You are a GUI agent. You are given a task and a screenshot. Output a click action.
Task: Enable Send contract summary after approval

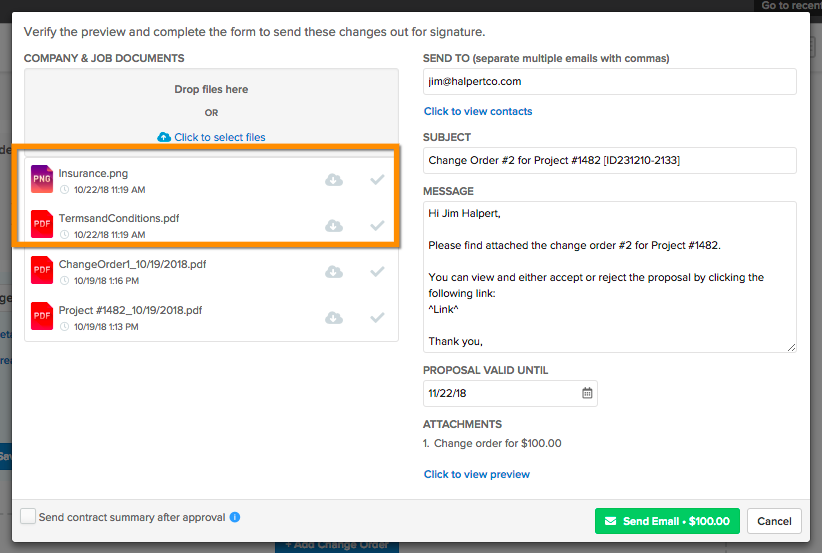pos(29,517)
